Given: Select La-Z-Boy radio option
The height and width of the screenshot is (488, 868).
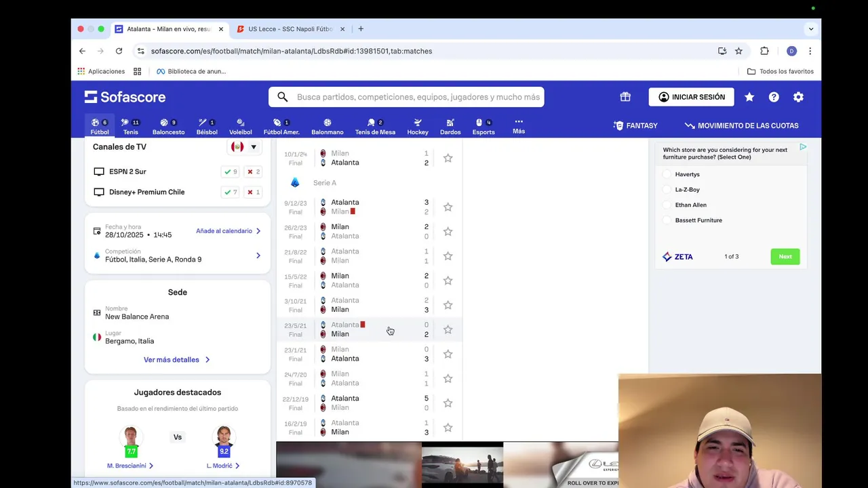Looking at the screenshot, I should click(667, 190).
